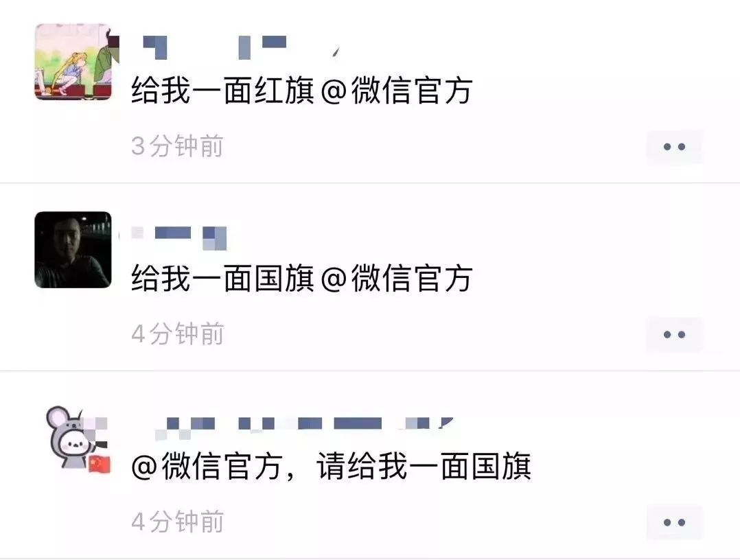Select the text 给我一面红旗
740x560 pixels.
[x=222, y=90]
